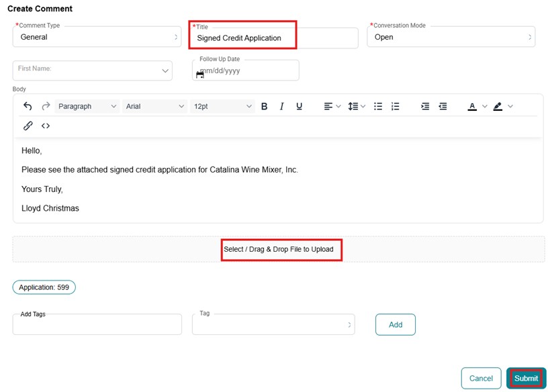The height and width of the screenshot is (392, 548).
Task: Increase the paragraph indent
Action: (425, 106)
